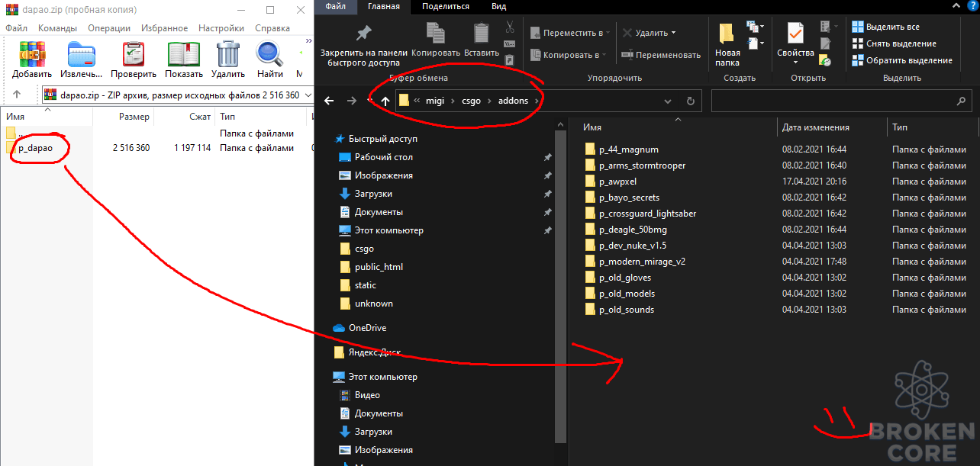
Task: Refresh the addons folder view
Action: point(691,101)
